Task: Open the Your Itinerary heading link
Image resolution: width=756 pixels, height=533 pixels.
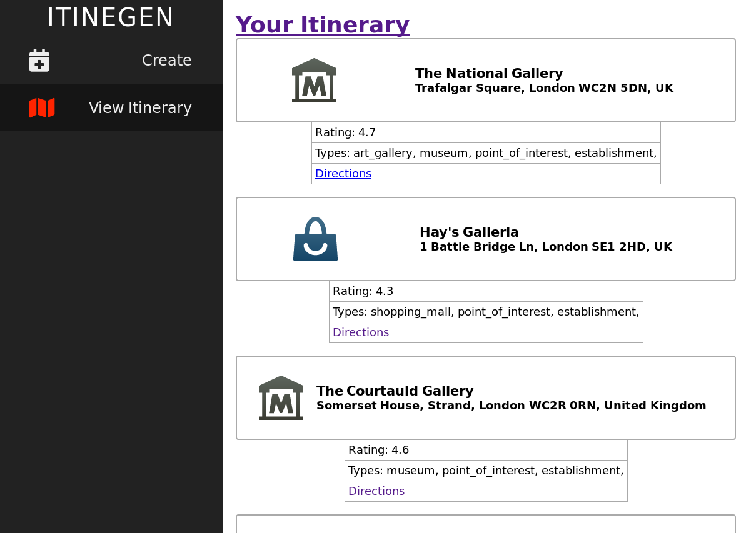Action: [323, 24]
